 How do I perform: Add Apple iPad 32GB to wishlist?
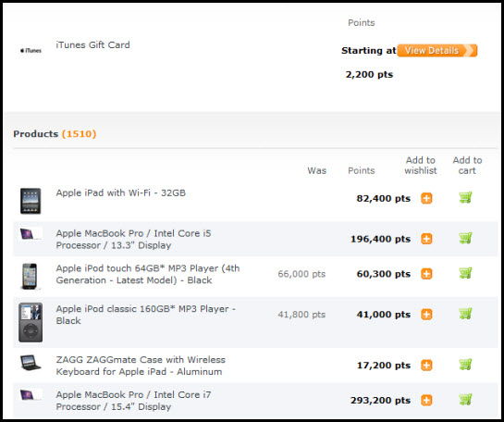pos(426,198)
